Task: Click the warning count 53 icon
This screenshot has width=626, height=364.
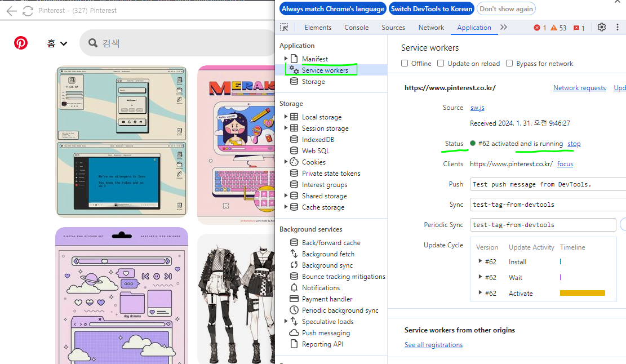Action: tap(554, 28)
